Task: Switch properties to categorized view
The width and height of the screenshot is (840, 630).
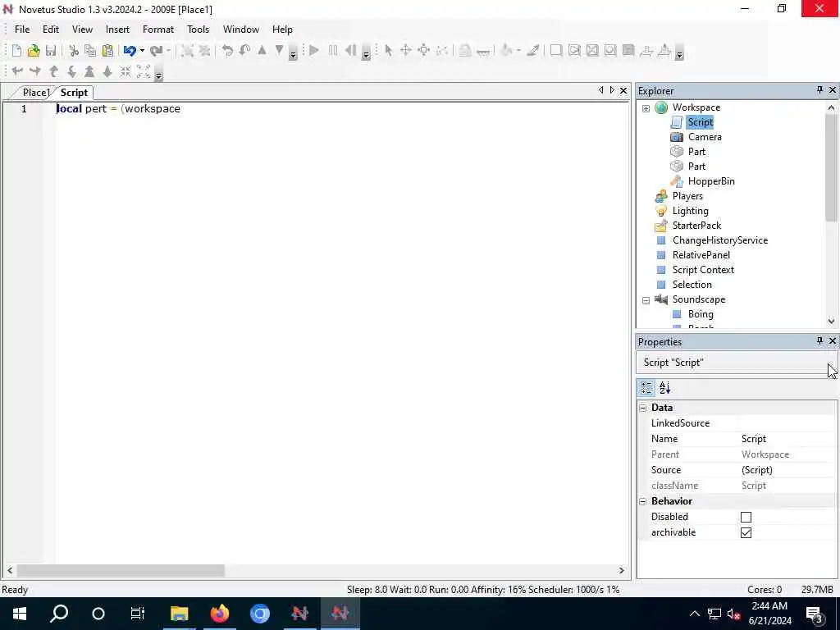Action: [646, 388]
